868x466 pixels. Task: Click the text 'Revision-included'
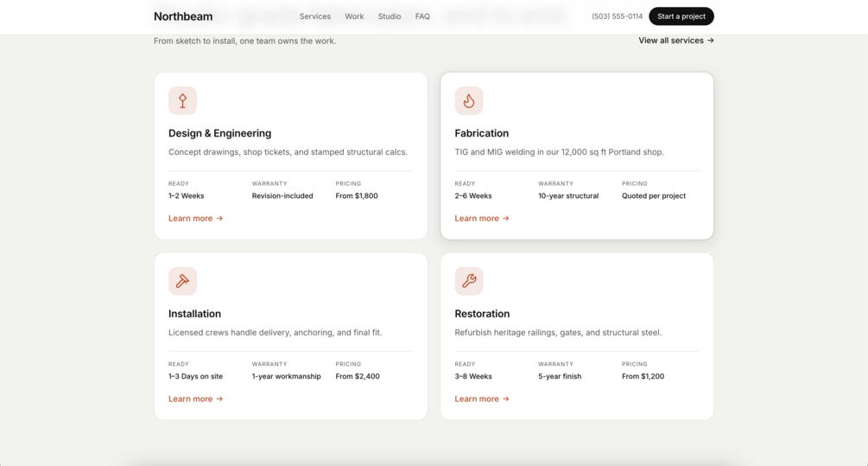282,195
